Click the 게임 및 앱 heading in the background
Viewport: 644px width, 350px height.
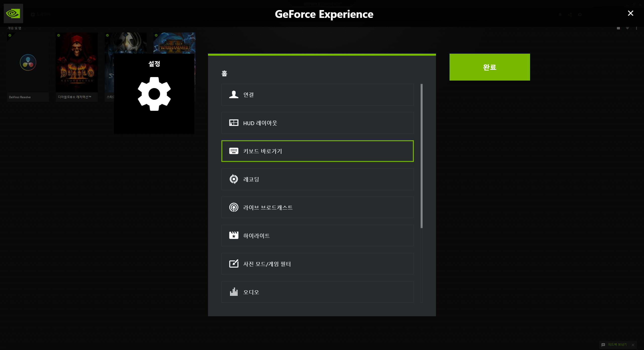pyautogui.click(x=14, y=28)
